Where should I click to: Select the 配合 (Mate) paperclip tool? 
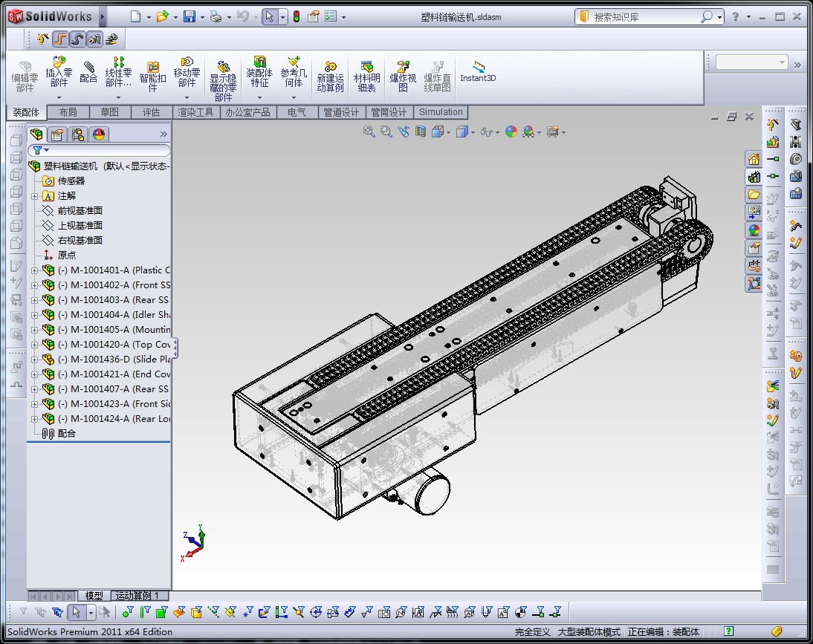[x=88, y=73]
